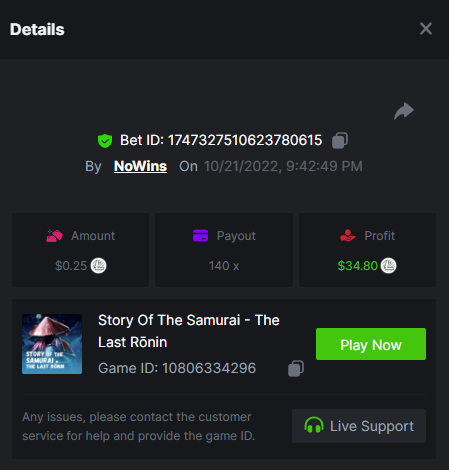Viewport: 449px width, 470px height.
Task: Click the pink Amount icon
Action: pos(54,236)
